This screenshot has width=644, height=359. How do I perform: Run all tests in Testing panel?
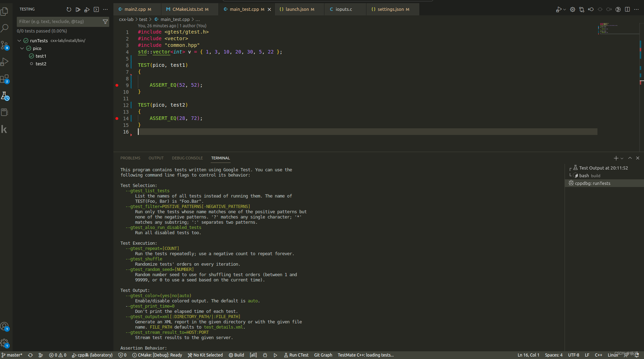(78, 9)
